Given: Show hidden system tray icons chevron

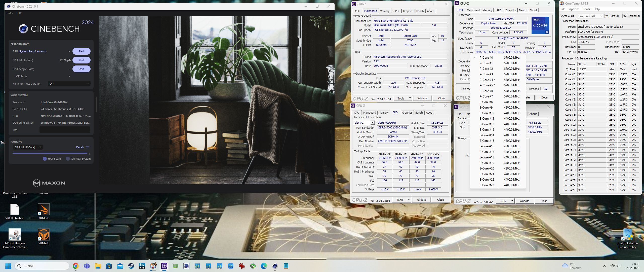Looking at the screenshot, I should [x=604, y=266].
